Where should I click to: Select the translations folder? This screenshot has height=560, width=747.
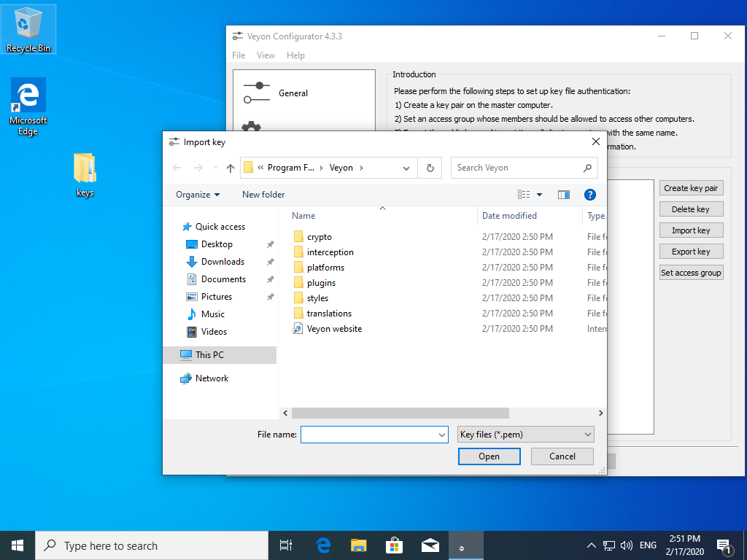(x=329, y=313)
